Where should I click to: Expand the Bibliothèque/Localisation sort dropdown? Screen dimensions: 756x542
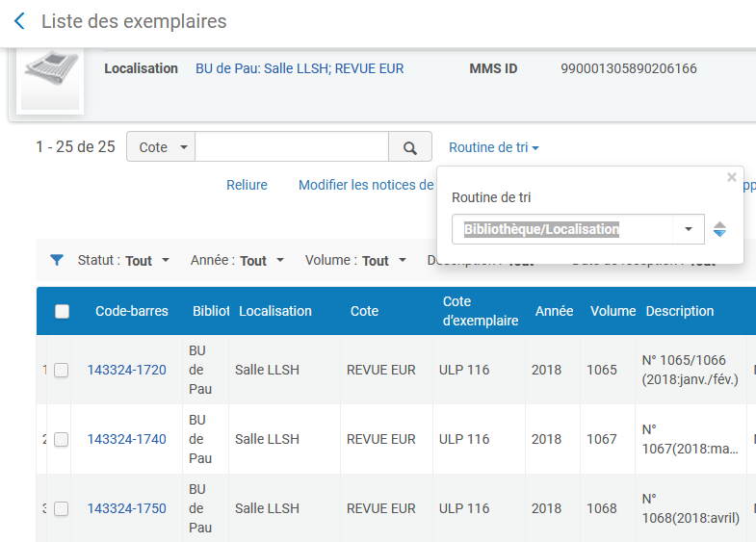point(688,229)
